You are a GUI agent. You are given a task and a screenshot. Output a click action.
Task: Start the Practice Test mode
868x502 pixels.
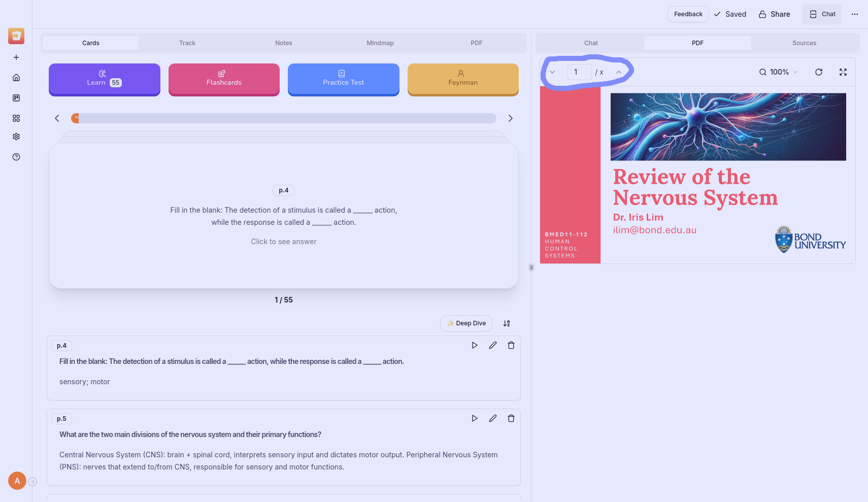(x=344, y=79)
